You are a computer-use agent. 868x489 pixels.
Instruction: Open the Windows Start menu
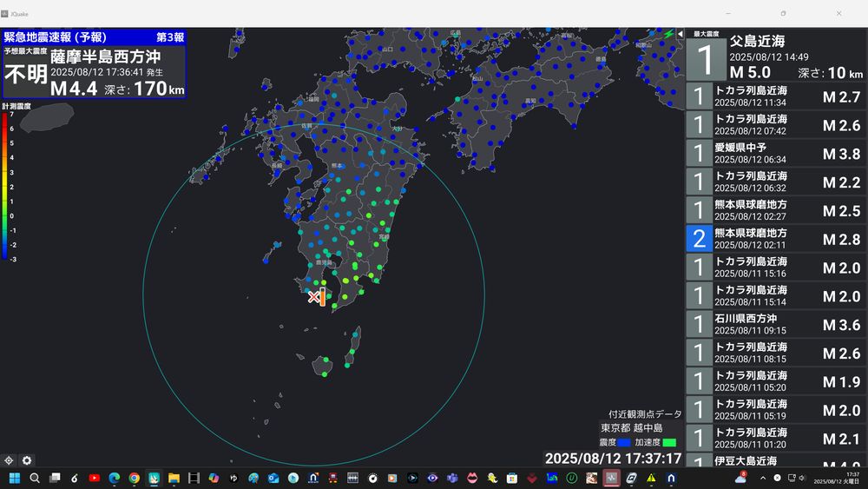15,478
